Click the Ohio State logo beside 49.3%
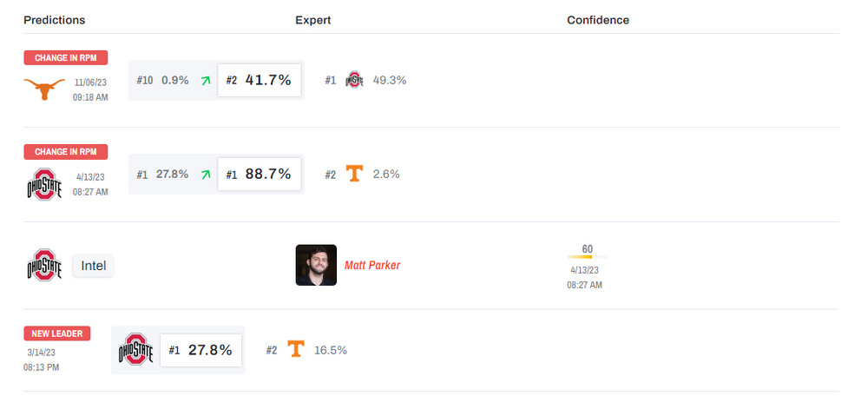 354,80
